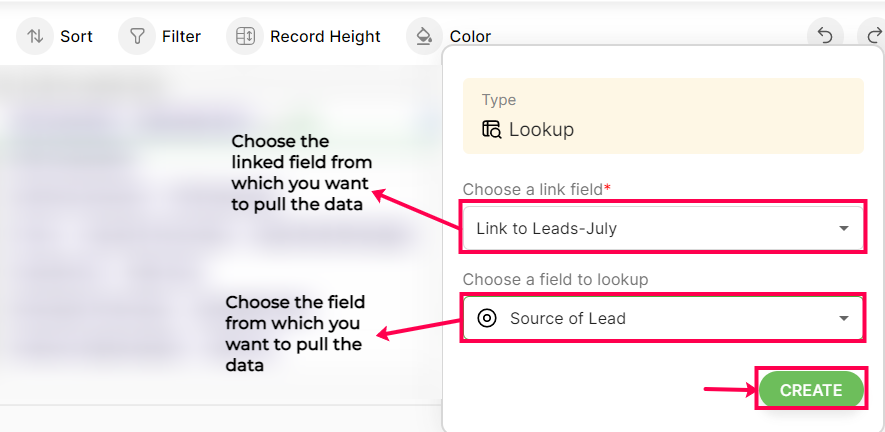885x432 pixels.
Task: Click the Sort arrows icon
Action: pyautogui.click(x=35, y=36)
